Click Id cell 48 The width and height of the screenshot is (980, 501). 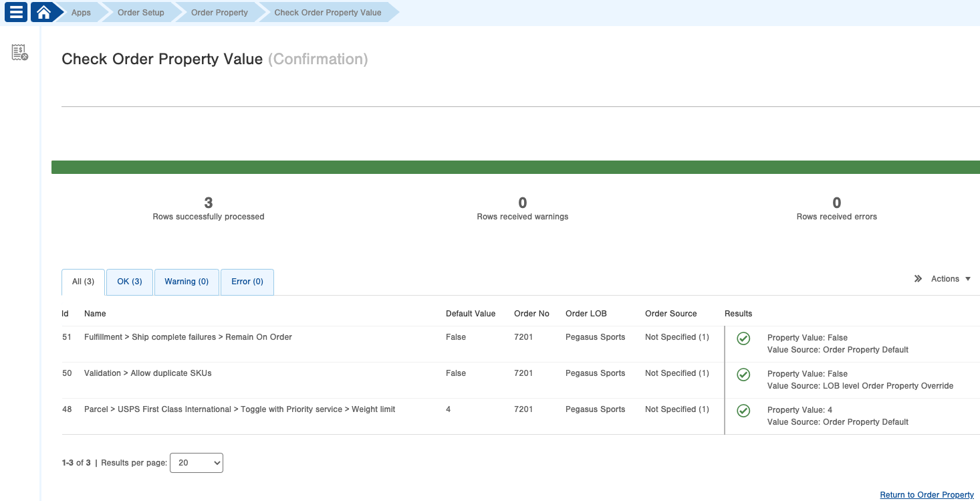tap(67, 409)
